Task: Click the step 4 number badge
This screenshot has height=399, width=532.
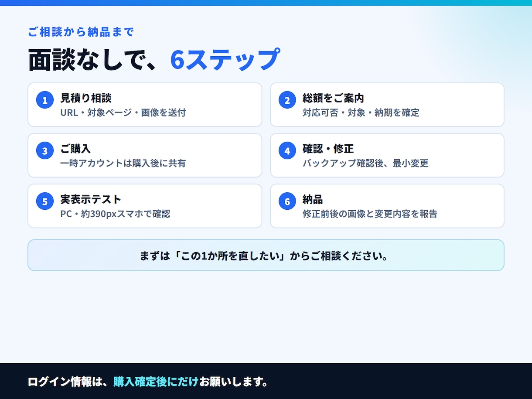Action: (287, 151)
